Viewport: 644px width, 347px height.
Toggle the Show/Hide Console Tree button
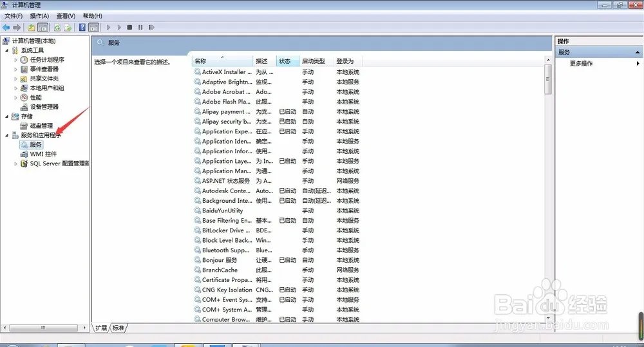coord(43,28)
